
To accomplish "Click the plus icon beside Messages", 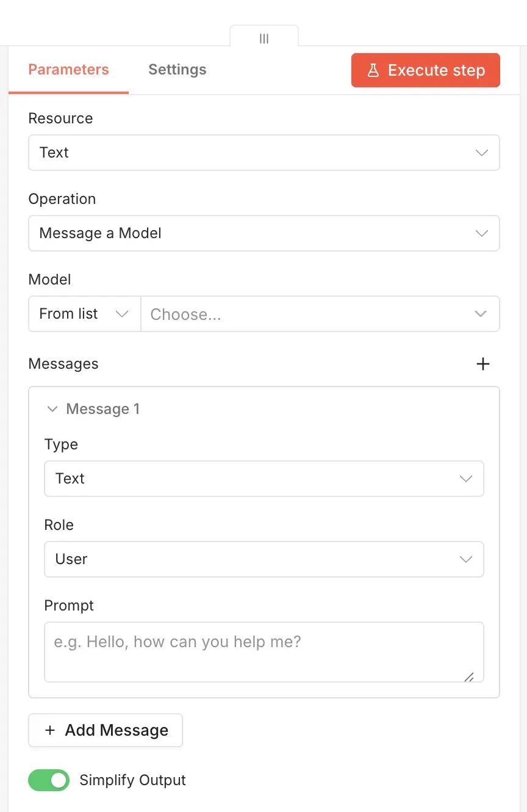I will [482, 364].
